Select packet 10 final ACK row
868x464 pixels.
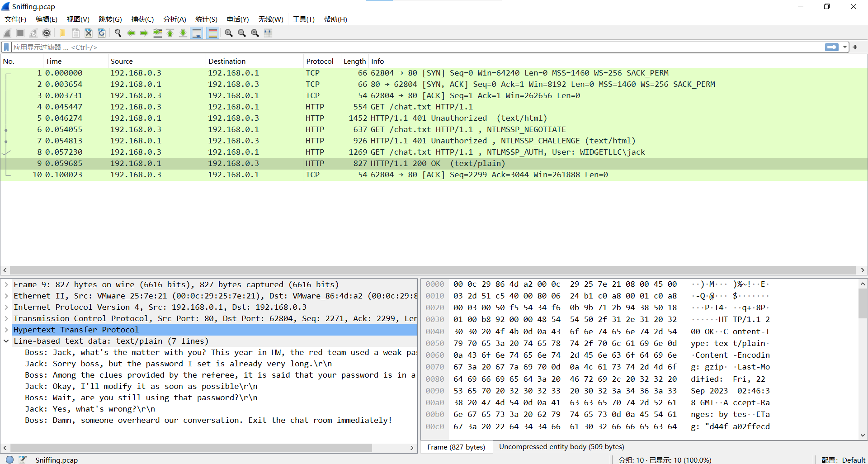point(434,175)
